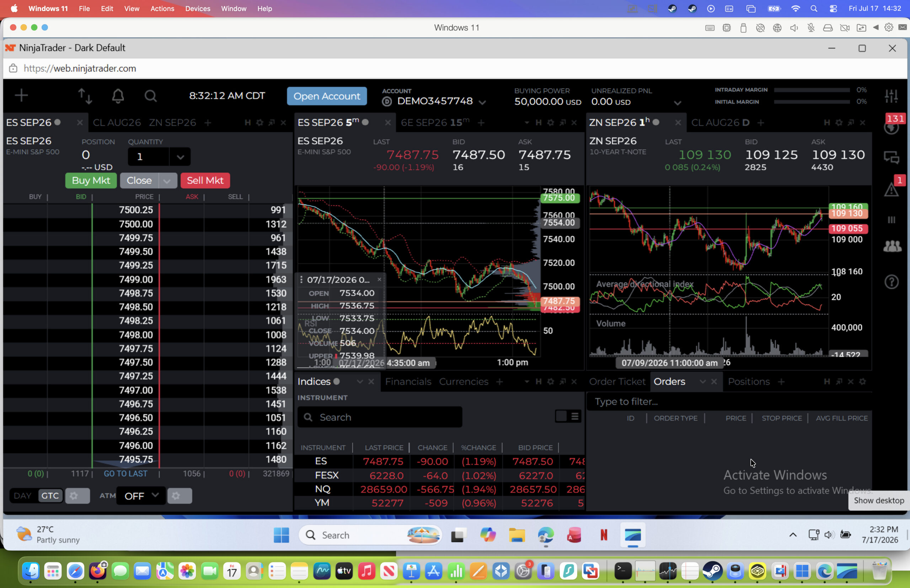Click the Buy Mkt button
This screenshot has height=588, width=910.
tap(91, 180)
